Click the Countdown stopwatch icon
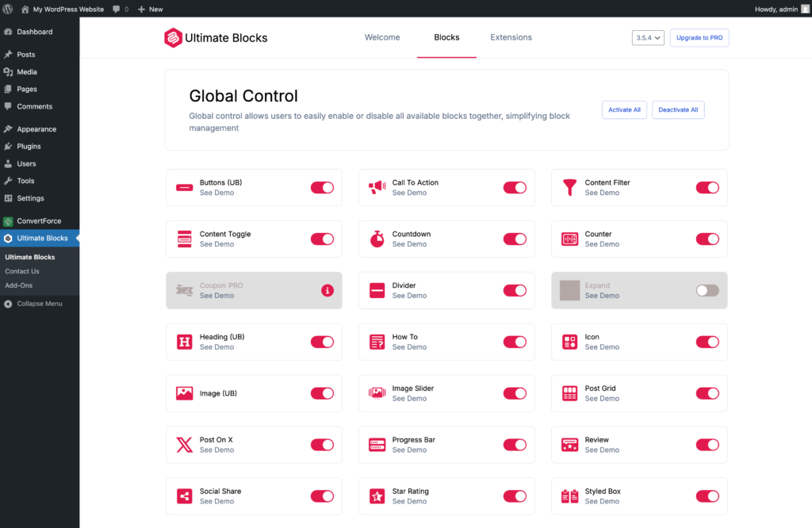 coord(377,239)
